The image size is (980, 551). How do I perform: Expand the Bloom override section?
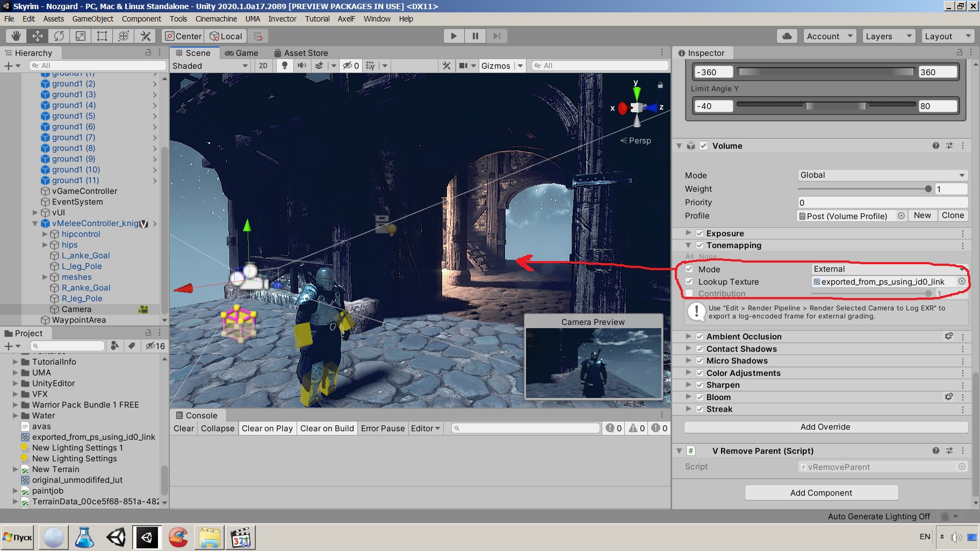689,397
